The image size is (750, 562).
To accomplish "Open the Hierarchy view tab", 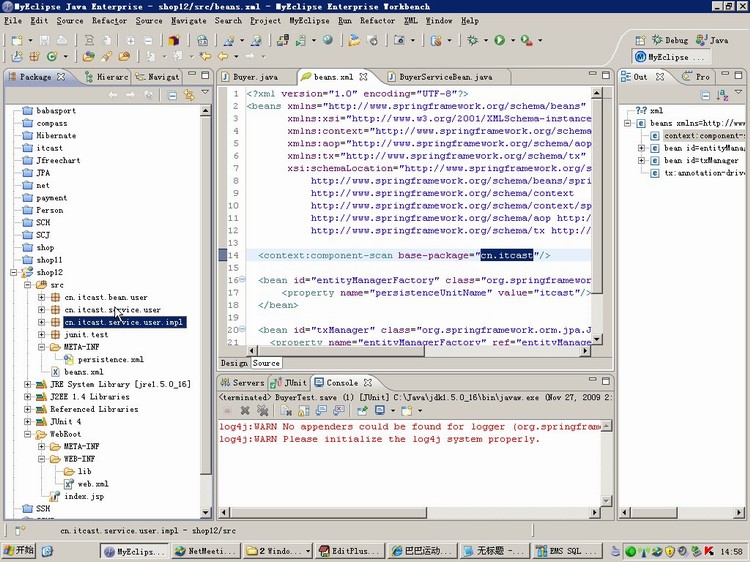I will coord(107,77).
